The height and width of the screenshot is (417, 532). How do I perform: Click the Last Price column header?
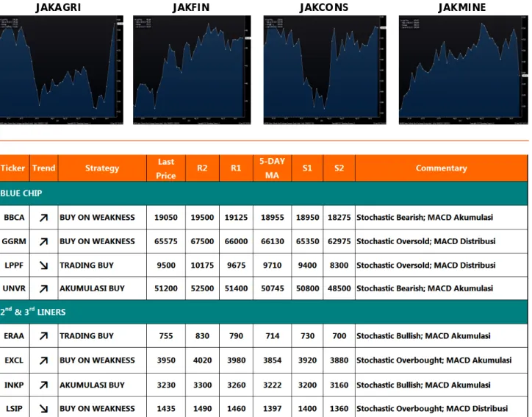[166, 168]
